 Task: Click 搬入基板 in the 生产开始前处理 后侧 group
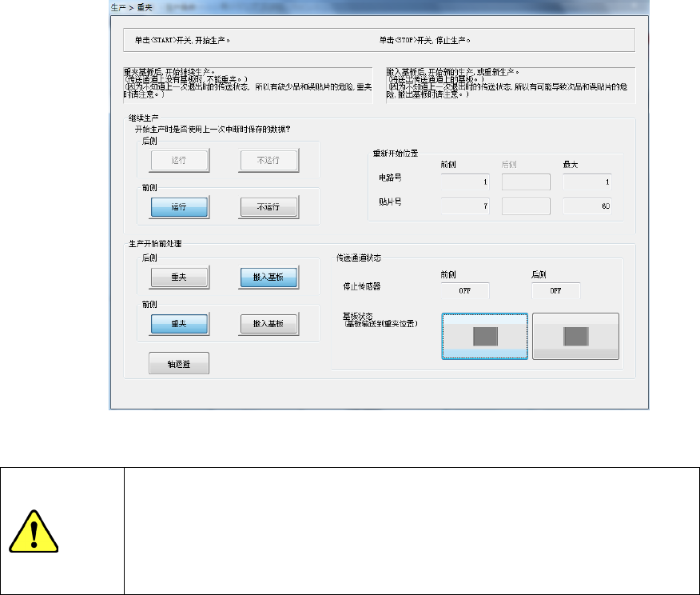click(268, 277)
